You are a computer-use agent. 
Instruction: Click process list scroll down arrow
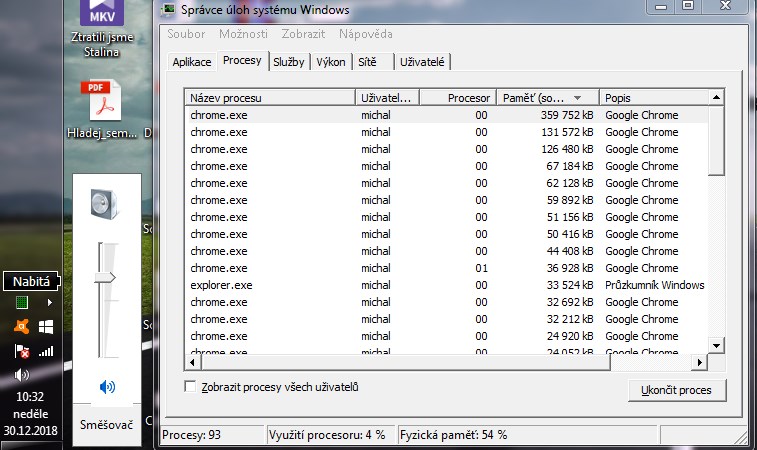[716, 345]
